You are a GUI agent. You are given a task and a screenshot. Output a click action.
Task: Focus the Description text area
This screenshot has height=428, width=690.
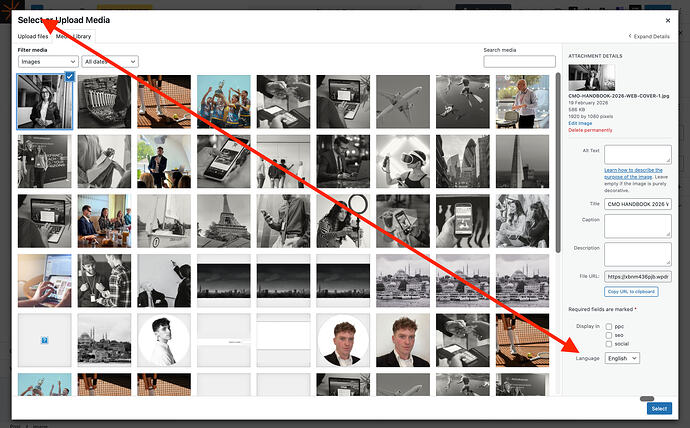pos(638,254)
